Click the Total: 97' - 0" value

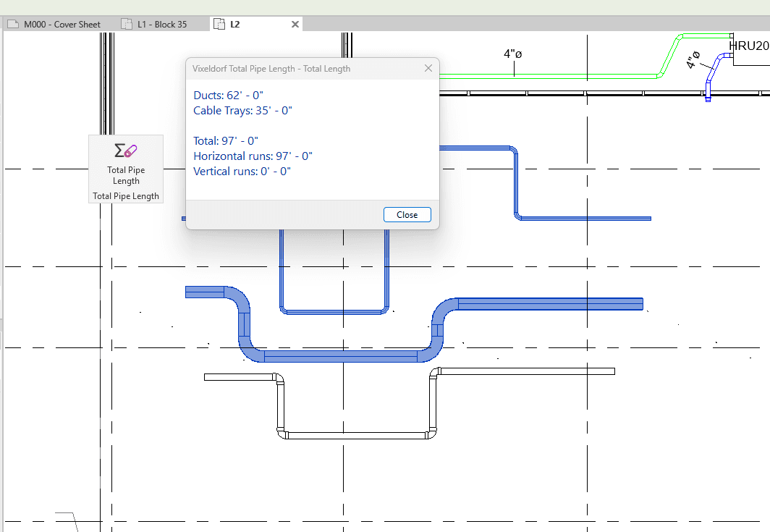coord(225,141)
